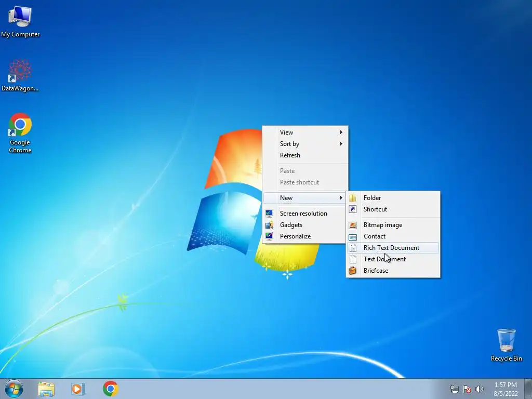Click the Rich Text Document icon
This screenshot has height=399, width=532.
click(x=353, y=248)
